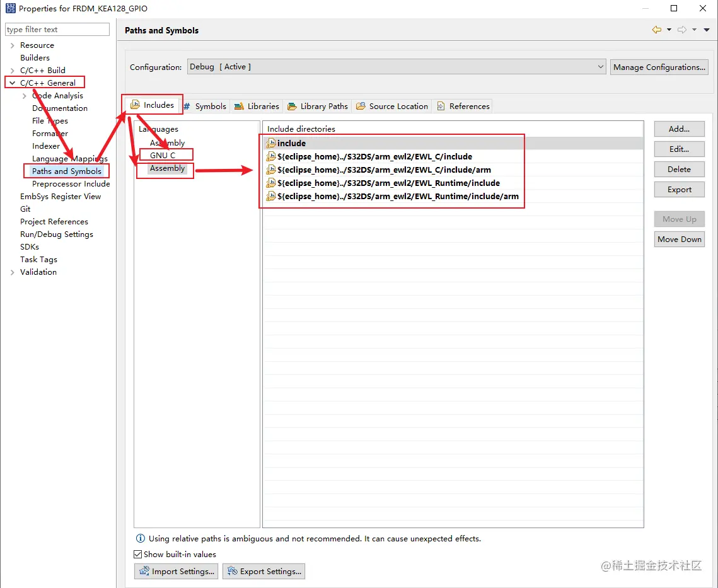Screen dimensions: 718x588
Task: Click the icon beside EWL_C/include path
Action: click(271, 157)
